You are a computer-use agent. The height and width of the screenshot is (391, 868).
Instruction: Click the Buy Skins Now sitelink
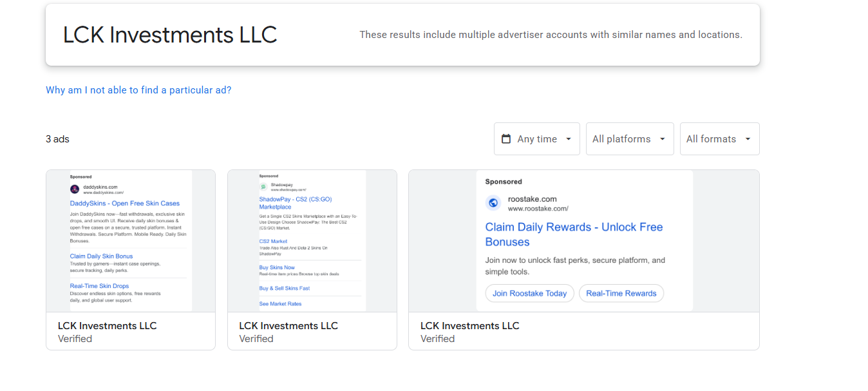pyautogui.click(x=277, y=267)
